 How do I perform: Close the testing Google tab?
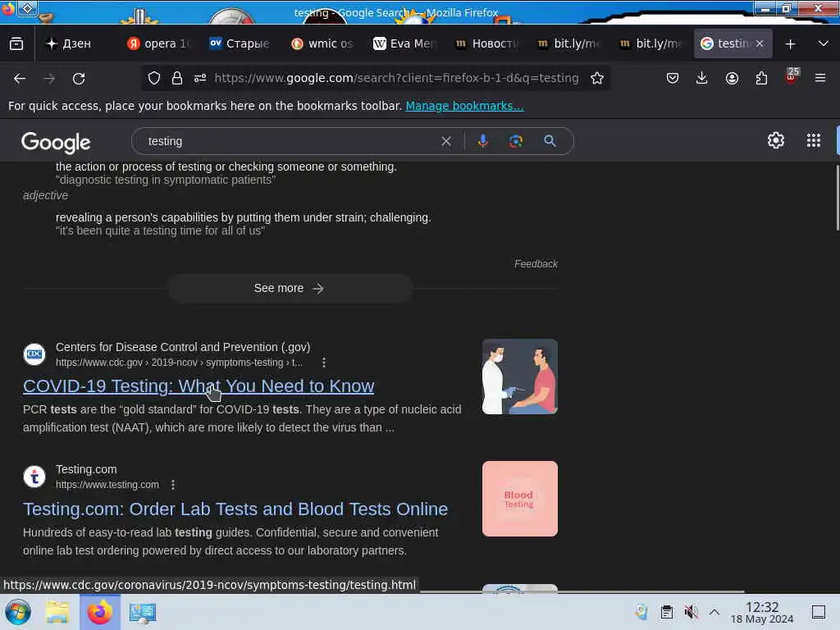tap(760, 44)
